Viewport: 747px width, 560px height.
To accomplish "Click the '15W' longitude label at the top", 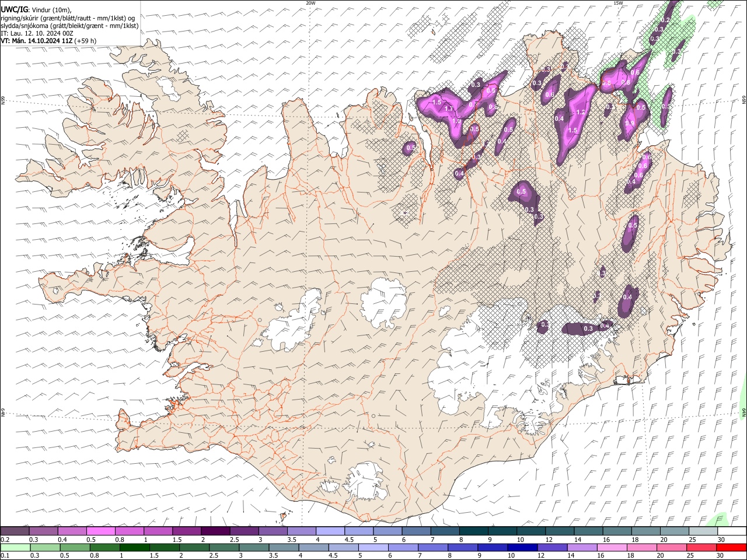I will point(618,3).
